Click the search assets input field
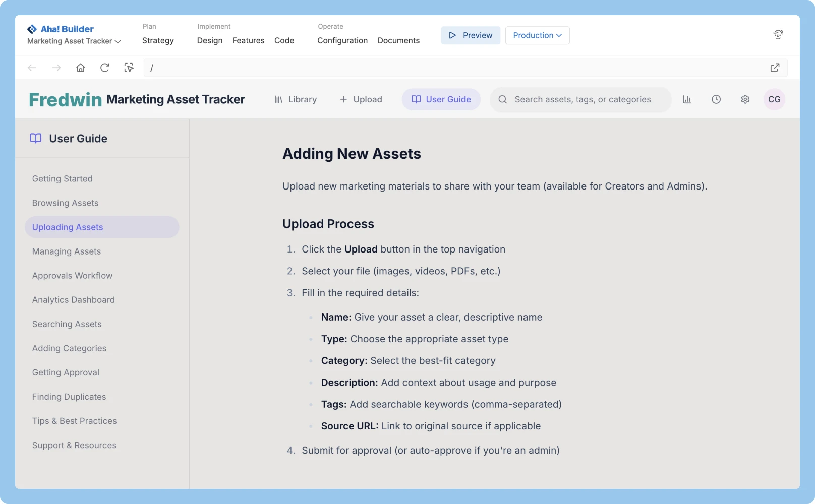Screen dimensions: 815x504 pos(580,99)
